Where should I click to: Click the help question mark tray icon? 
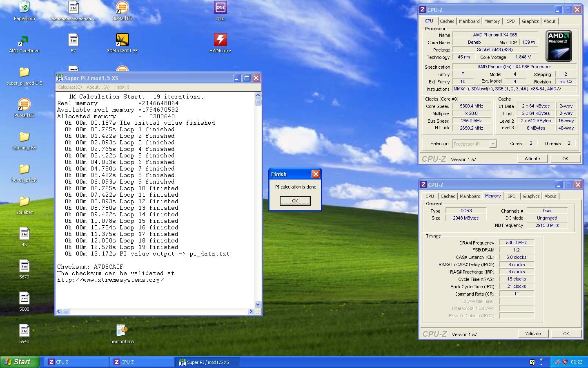click(x=532, y=362)
